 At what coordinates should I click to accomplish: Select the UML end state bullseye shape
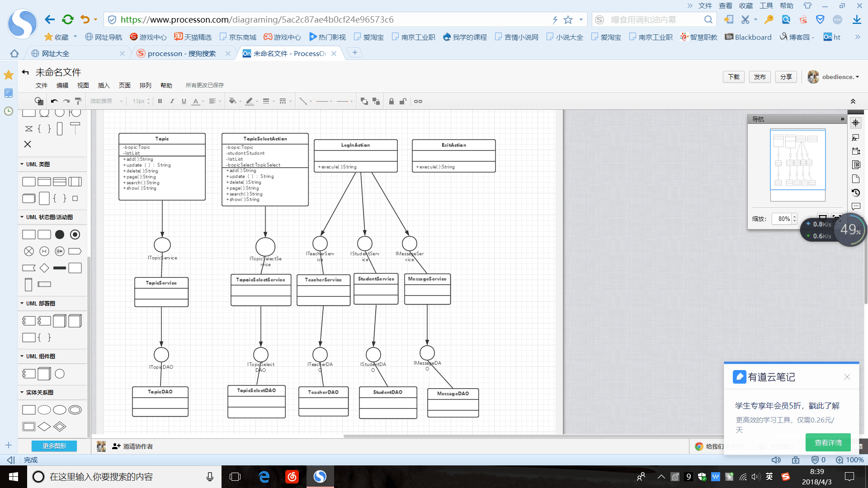(x=75, y=235)
